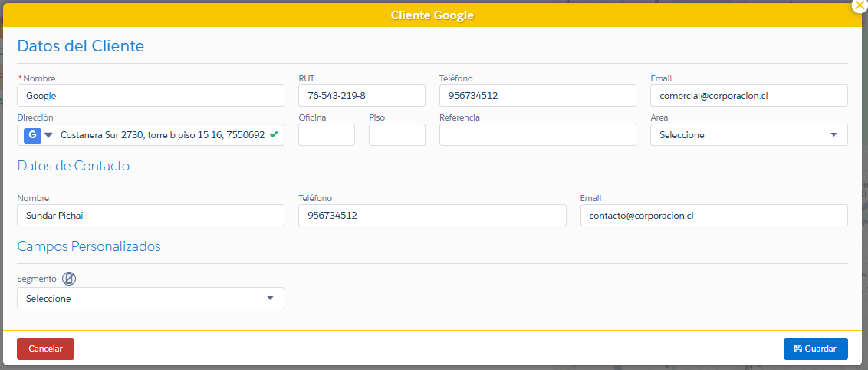Image resolution: width=868 pixels, height=370 pixels.
Task: Click the comercial@corporacion.cl email field
Action: point(749,95)
